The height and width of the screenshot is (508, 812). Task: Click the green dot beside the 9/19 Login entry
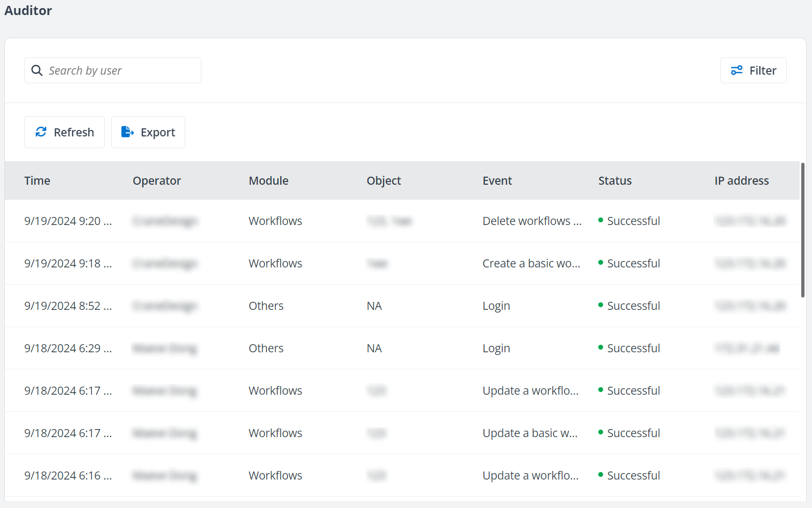point(601,306)
